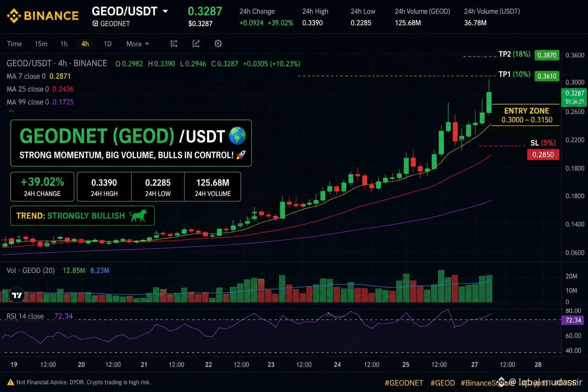Open the #GEOD hashtag
The height and width of the screenshot is (392, 588).
point(443,383)
